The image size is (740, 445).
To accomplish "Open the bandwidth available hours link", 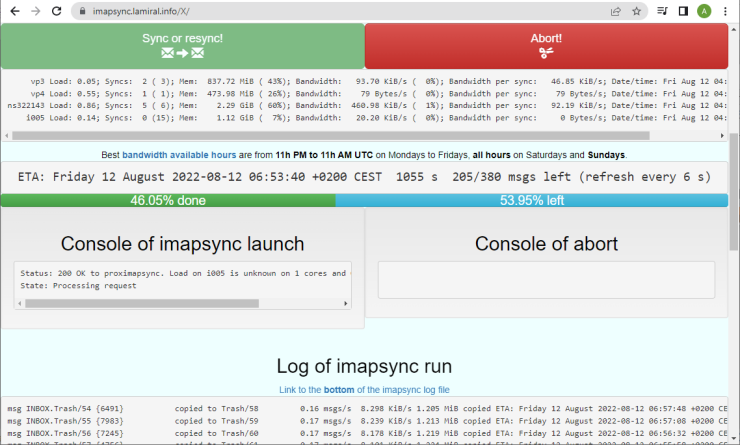I will click(x=179, y=155).
